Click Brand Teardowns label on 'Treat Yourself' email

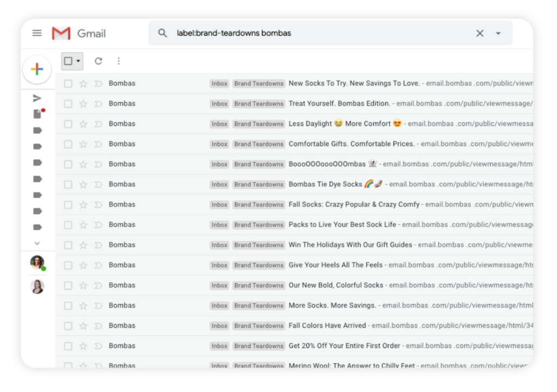[258, 104]
